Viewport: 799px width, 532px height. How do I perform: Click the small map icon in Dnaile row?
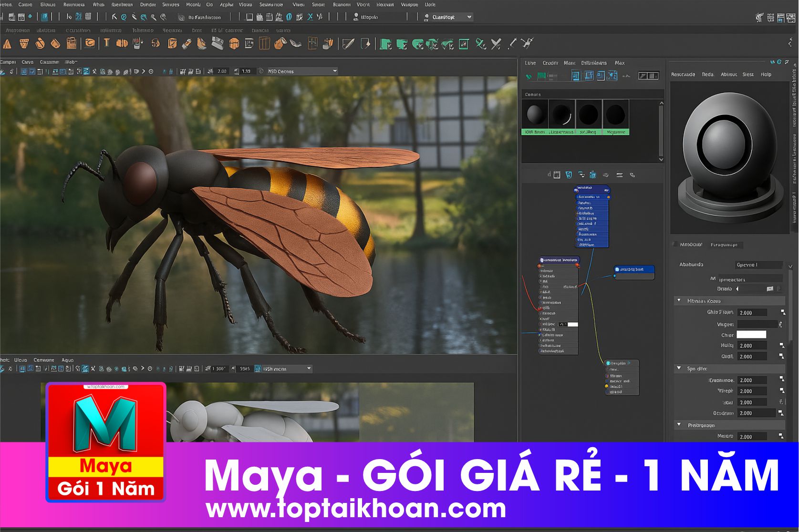(769, 289)
